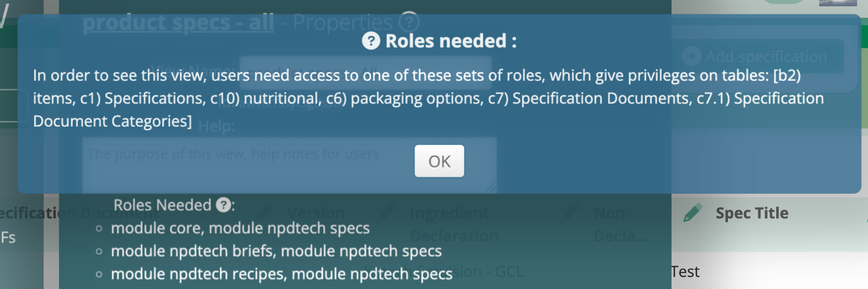Click the question mark icon beside the dialog's Roles needed title

[371, 41]
